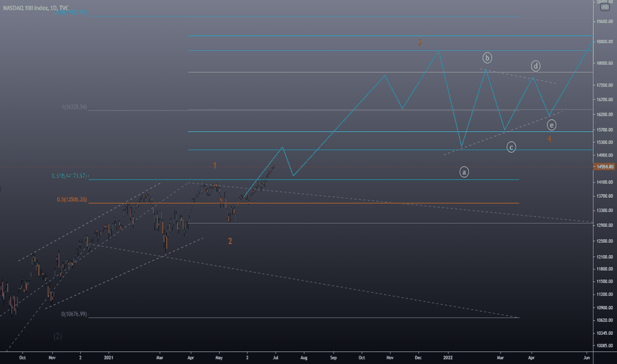Click the Sep label on time axis
617x364 pixels.
pyautogui.click(x=333, y=357)
